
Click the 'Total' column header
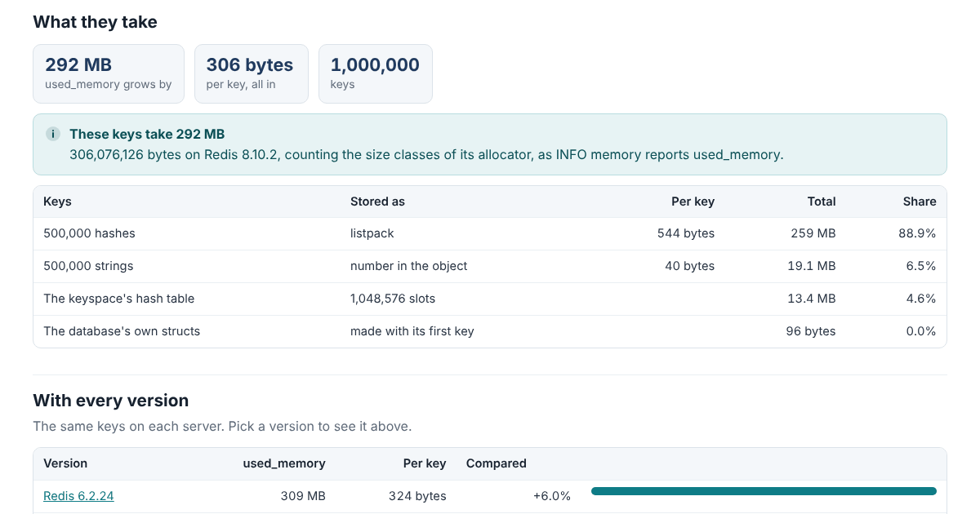[x=822, y=202]
